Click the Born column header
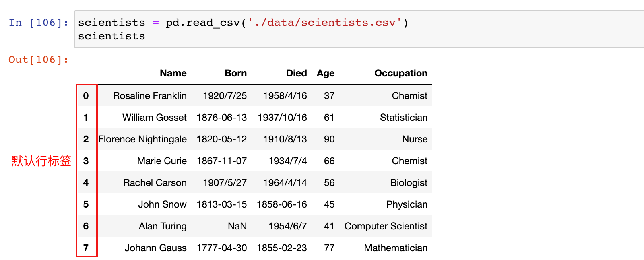 point(235,73)
